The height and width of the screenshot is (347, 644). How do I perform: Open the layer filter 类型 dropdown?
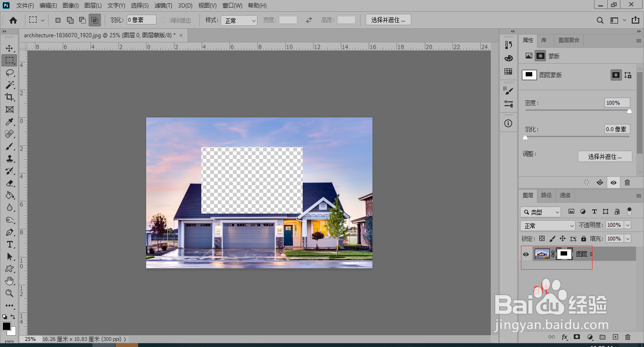(541, 212)
